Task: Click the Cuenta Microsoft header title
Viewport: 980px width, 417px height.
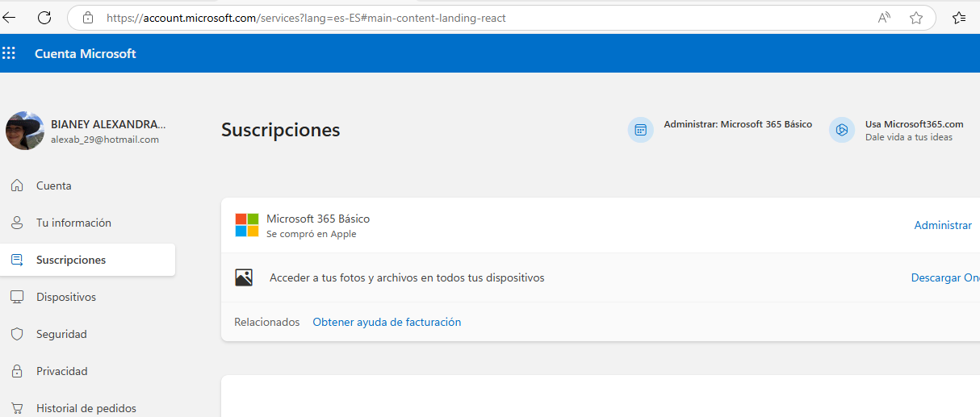Action: pyautogui.click(x=86, y=53)
